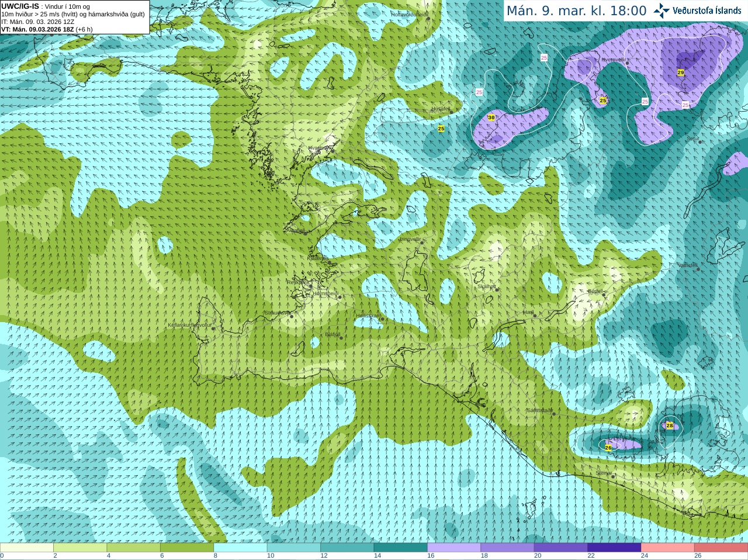This screenshot has height=560, width=748.
Task: Click the Skálholt station label
Action: (487, 286)
